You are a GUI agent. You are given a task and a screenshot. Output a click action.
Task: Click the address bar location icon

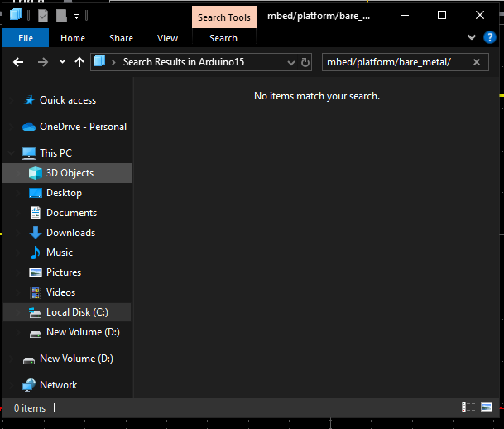[99, 61]
